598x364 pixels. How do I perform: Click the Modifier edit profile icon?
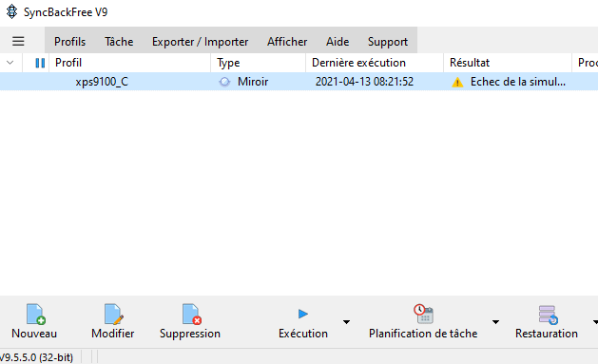coord(113,314)
